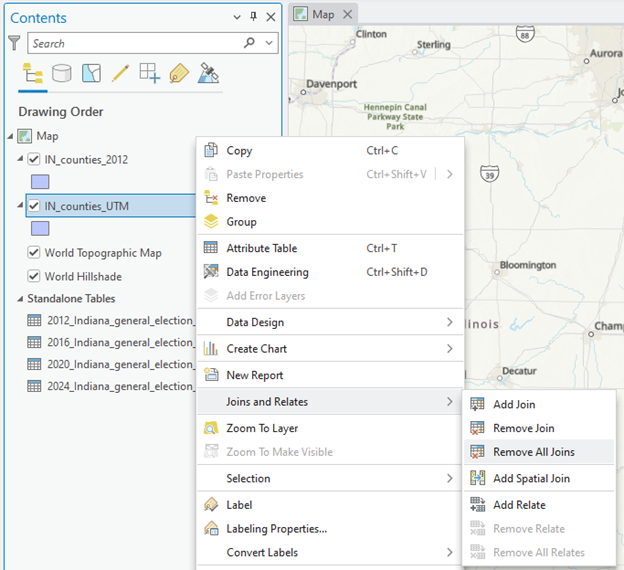
Task: Uncheck the IN_counties_2012 layer checkbox
Action: point(35,159)
